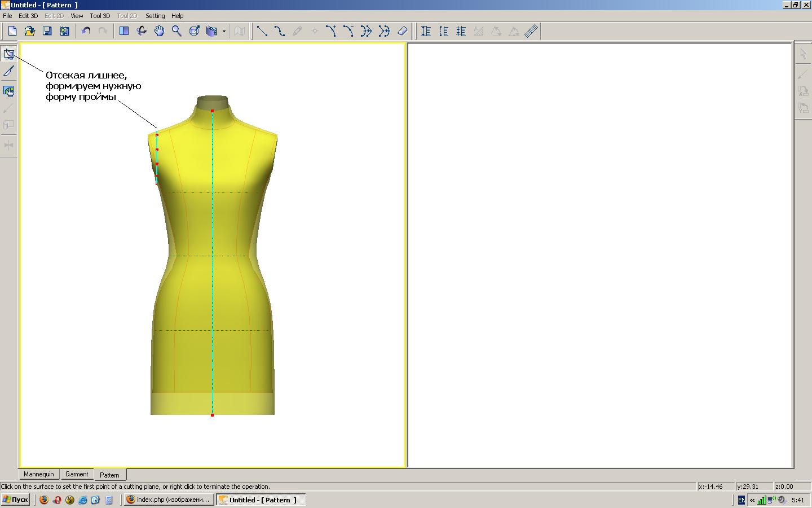Expand hidden tray icons chevron
This screenshot has height=508, width=812.
coord(752,500)
